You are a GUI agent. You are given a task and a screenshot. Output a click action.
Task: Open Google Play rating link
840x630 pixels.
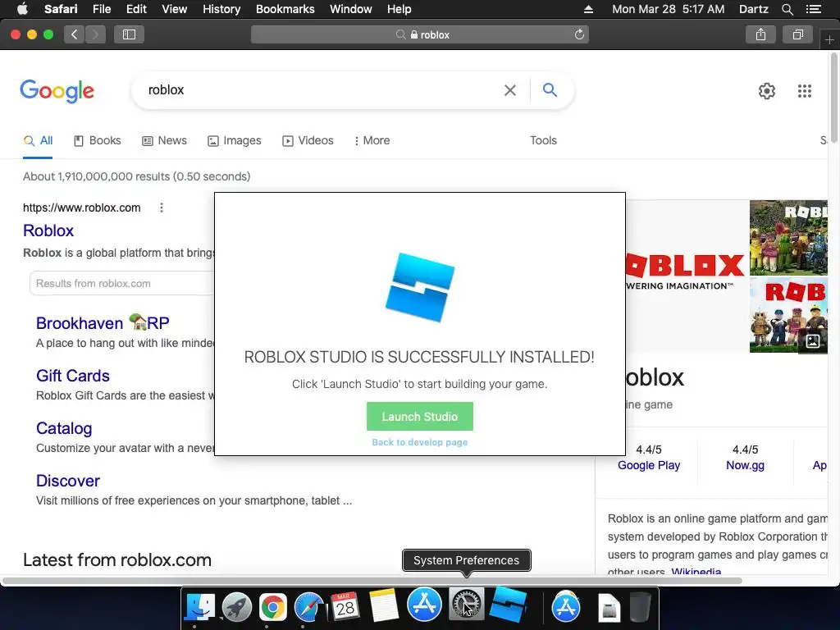[x=649, y=465]
